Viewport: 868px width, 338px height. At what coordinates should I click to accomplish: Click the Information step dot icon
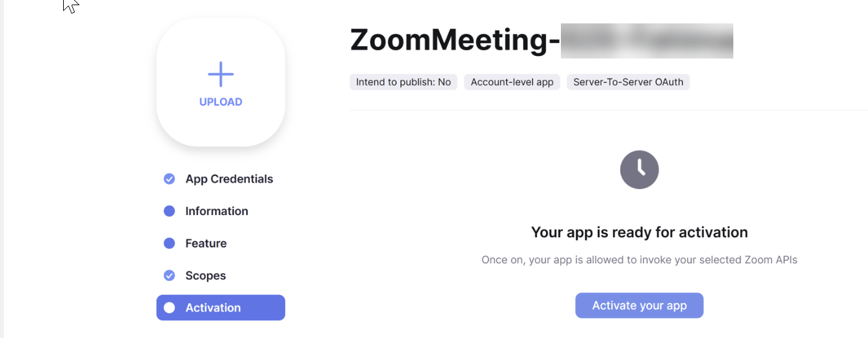pos(169,211)
